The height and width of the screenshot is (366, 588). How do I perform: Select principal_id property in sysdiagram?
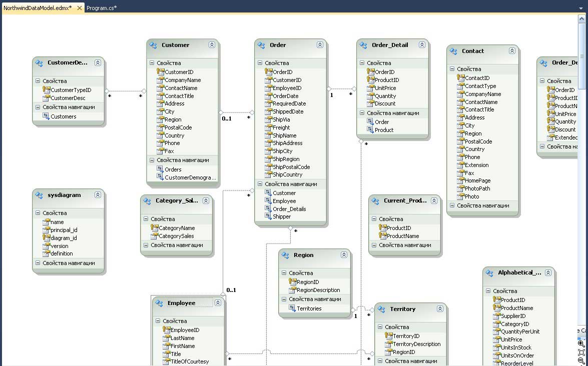pos(64,230)
